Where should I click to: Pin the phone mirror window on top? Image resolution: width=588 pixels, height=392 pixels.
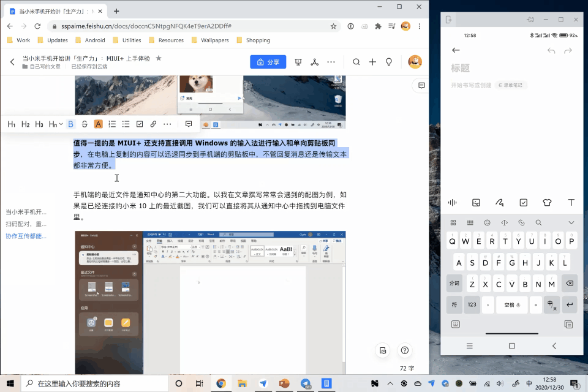pos(530,20)
